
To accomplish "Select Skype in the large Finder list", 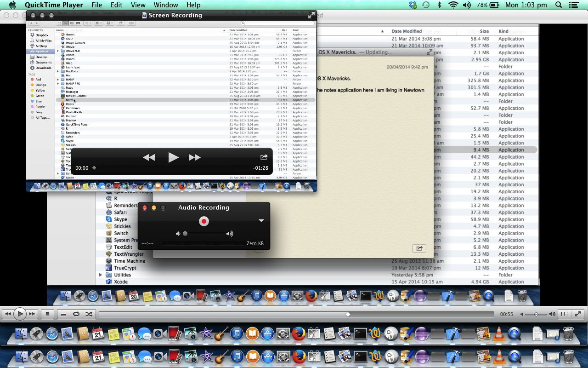I will click(120, 219).
